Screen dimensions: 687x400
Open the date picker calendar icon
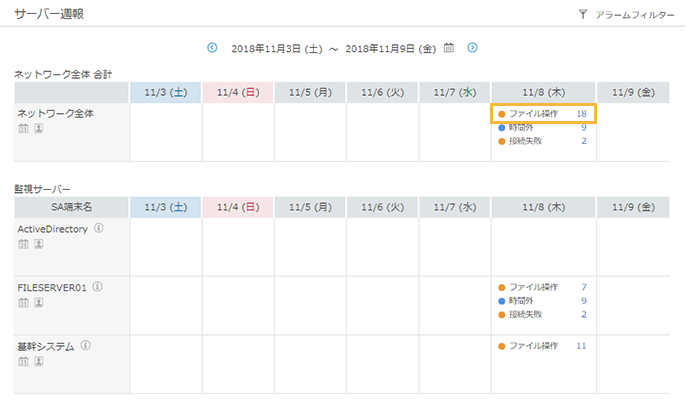coord(449,47)
